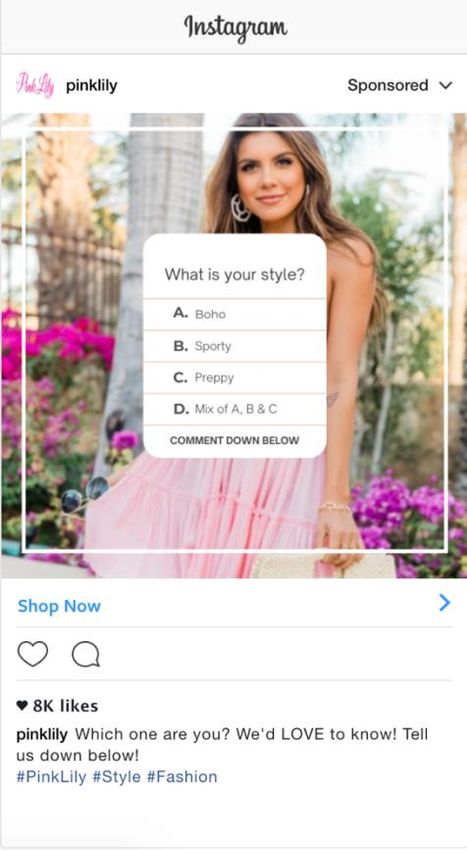Open comments via speech bubble icon
Image resolution: width=467 pixels, height=850 pixels.
pos(86,654)
